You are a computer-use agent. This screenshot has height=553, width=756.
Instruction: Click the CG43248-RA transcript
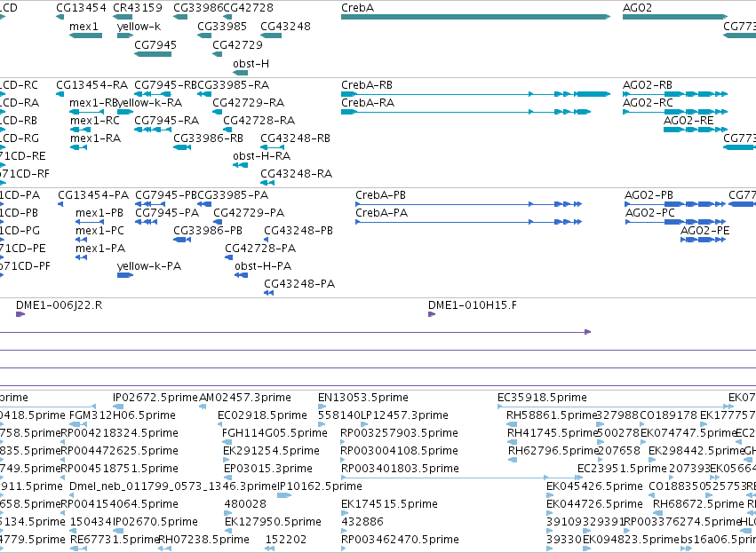(267, 183)
